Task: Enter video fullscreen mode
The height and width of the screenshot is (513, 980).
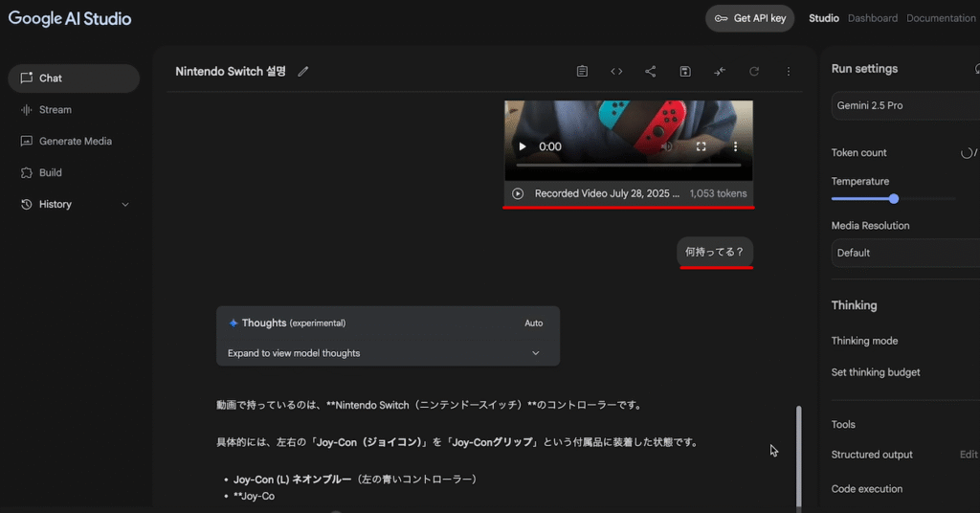Action: [x=702, y=146]
